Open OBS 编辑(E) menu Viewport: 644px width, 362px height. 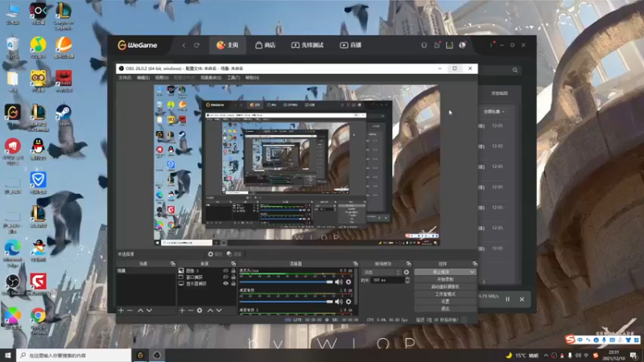pyautogui.click(x=143, y=77)
